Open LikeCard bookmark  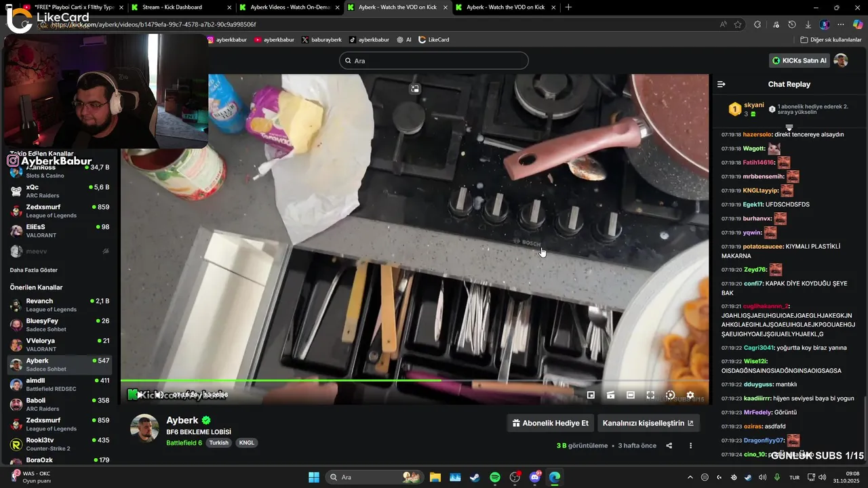coord(434,39)
